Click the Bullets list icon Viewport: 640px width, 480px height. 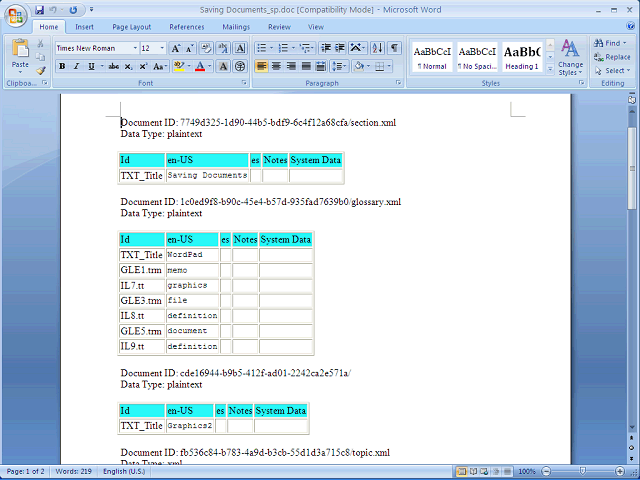(261, 48)
